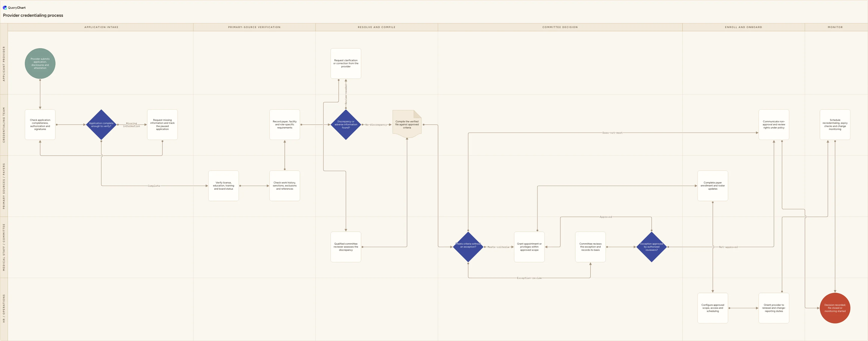Click the 'Credentialing Team' lane label
This screenshot has width=868, height=341.
[x=4, y=125]
